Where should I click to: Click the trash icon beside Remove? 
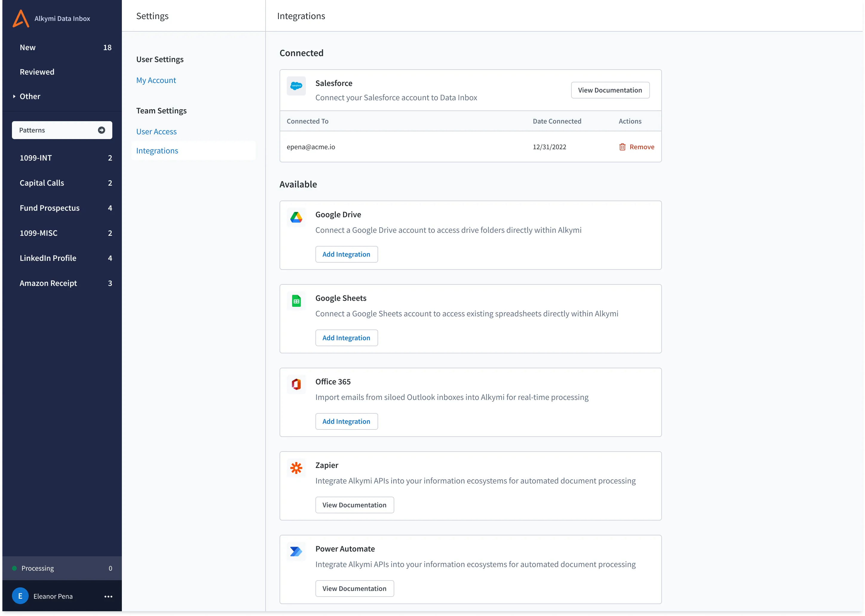622,147
